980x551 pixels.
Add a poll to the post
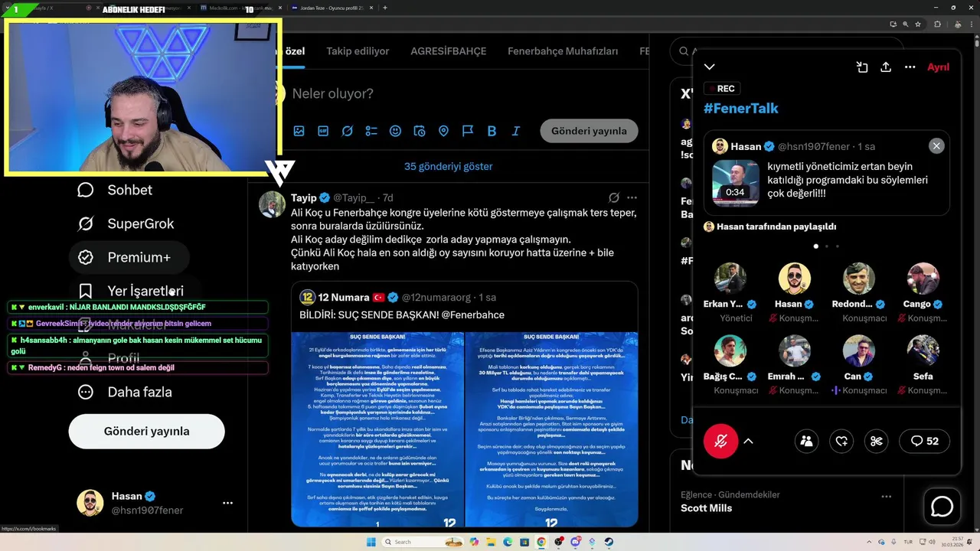pos(371,131)
